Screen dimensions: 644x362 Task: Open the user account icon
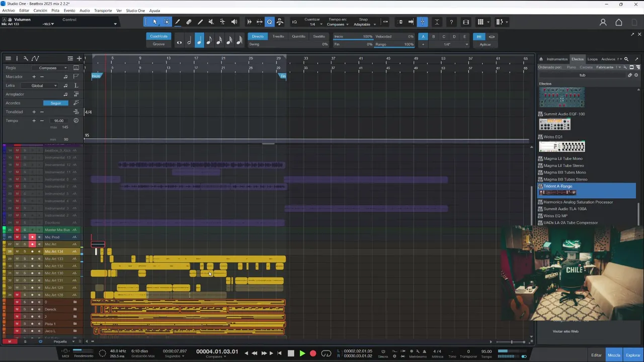click(603, 22)
